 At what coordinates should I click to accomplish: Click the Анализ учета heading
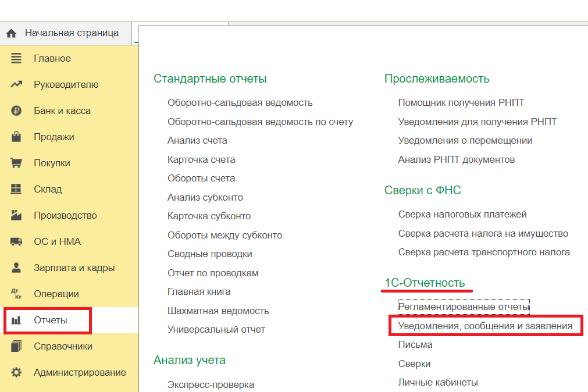190,361
